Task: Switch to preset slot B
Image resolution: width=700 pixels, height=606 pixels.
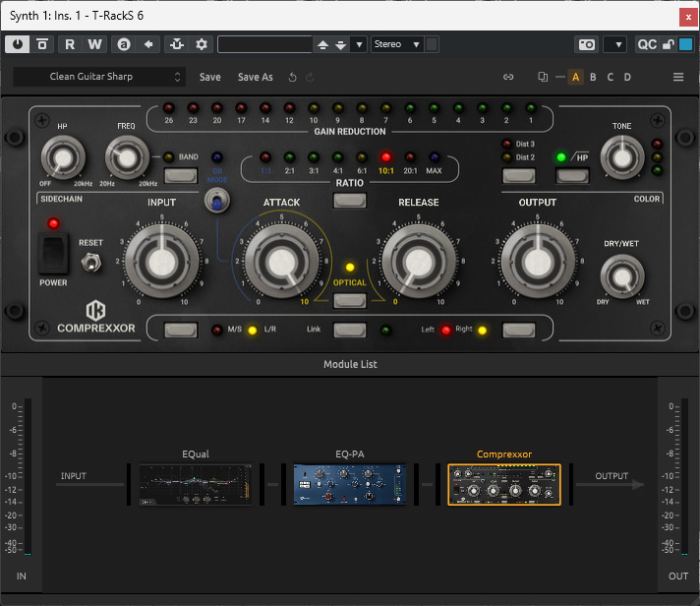Action: click(593, 77)
